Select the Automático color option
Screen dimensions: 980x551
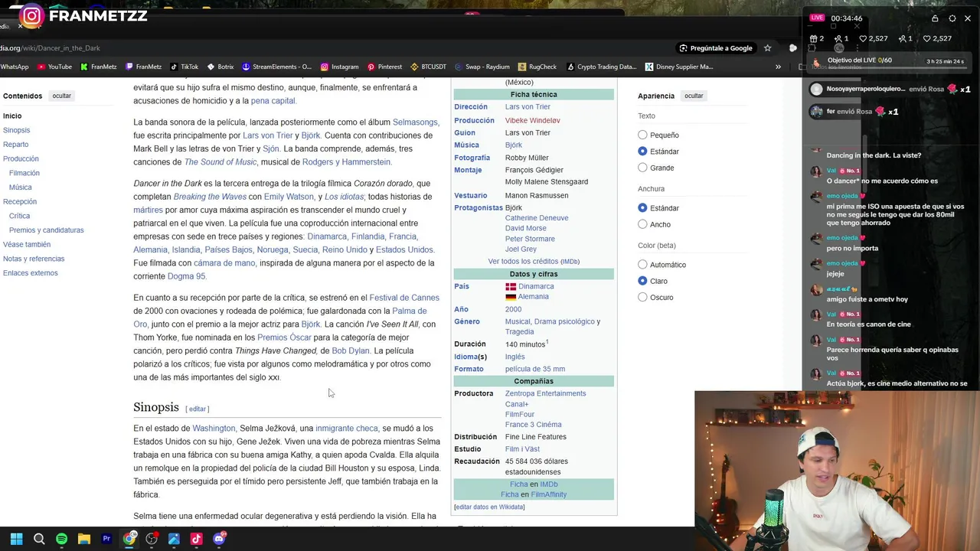click(642, 265)
